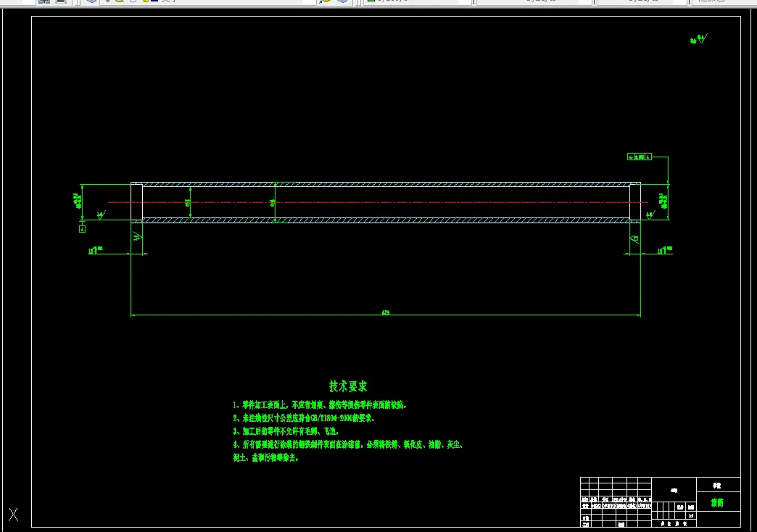Screen dimensions: 757x532
Task: Select requirement line 4 about coating preparation
Action: click(x=348, y=444)
